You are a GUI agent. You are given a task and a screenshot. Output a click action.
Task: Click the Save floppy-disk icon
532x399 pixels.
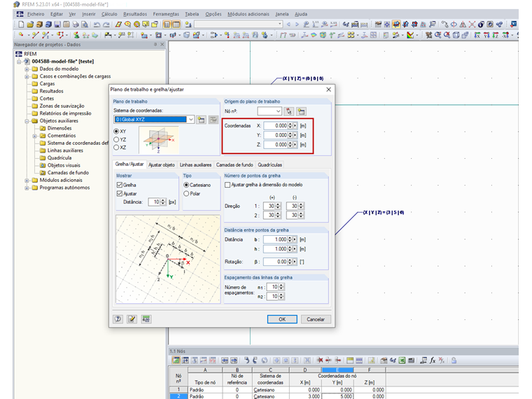point(57,24)
